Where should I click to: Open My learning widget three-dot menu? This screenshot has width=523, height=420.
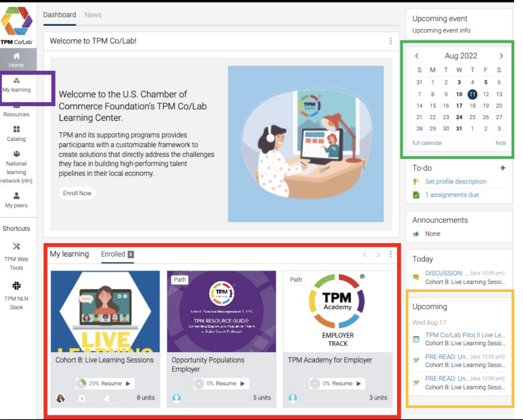(x=390, y=254)
